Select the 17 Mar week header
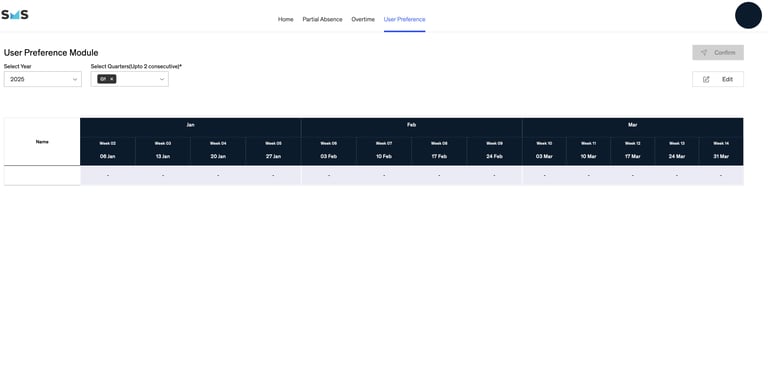This screenshot has width=768, height=376. [633, 151]
